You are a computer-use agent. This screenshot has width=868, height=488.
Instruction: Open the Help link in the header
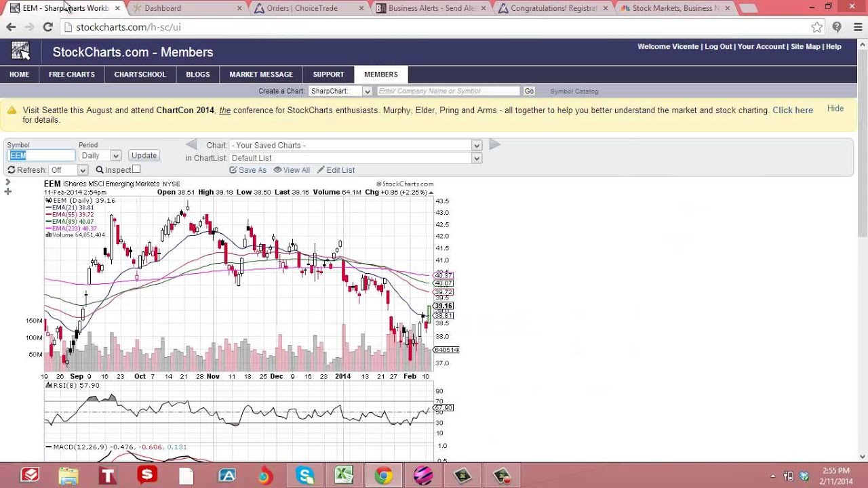coord(833,47)
